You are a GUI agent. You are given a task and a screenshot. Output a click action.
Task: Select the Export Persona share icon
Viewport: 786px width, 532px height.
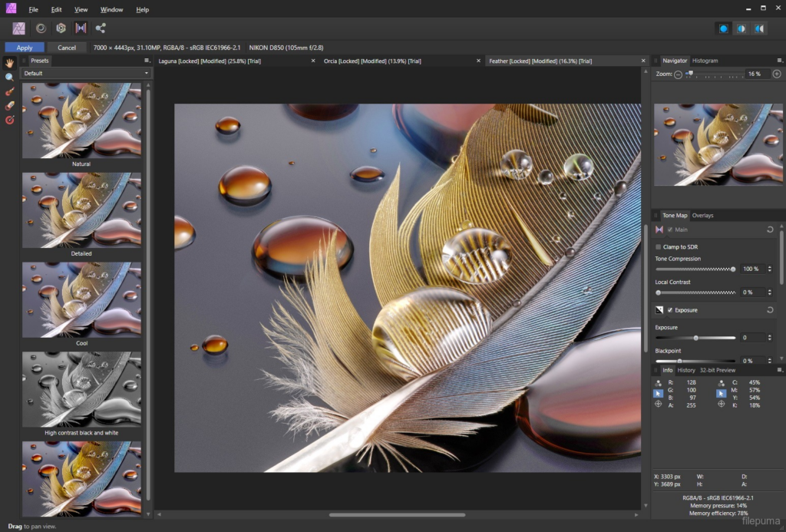tap(101, 28)
